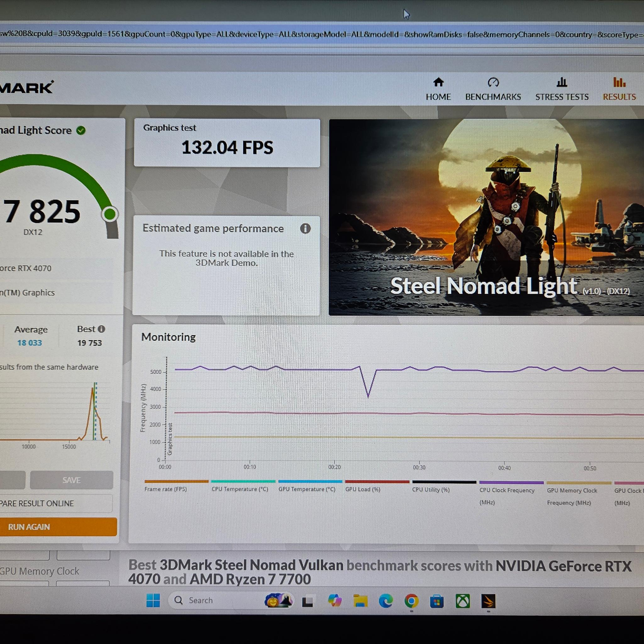Open the 3DMark app from the taskbar
This screenshot has height=644, width=644.
tap(488, 601)
